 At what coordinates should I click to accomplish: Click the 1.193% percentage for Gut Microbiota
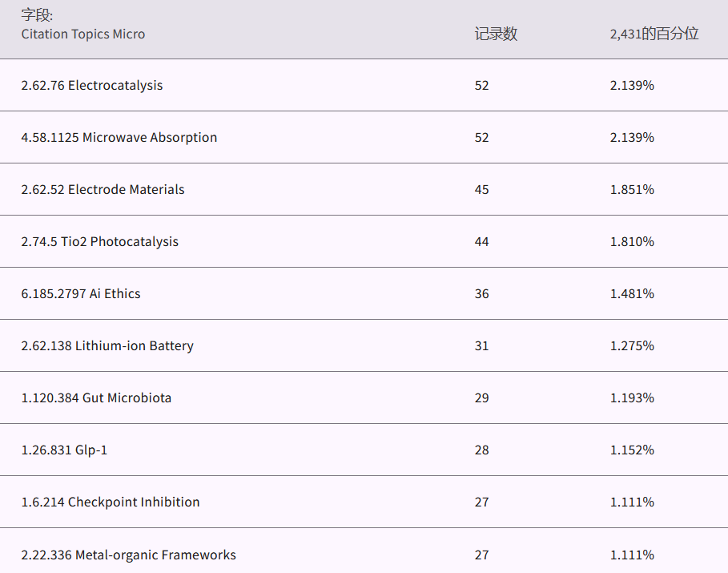[x=632, y=397]
